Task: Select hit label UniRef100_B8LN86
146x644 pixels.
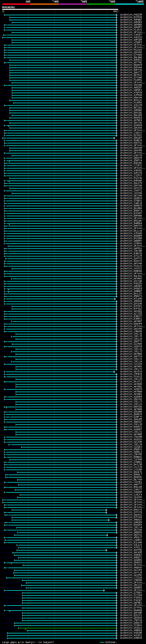Action: [131, 58]
